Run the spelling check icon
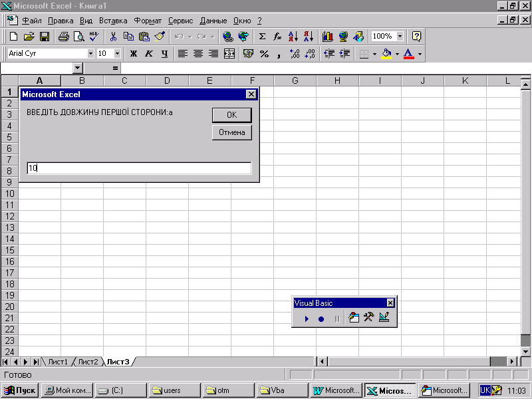This screenshot has width=532, height=399. 94,37
